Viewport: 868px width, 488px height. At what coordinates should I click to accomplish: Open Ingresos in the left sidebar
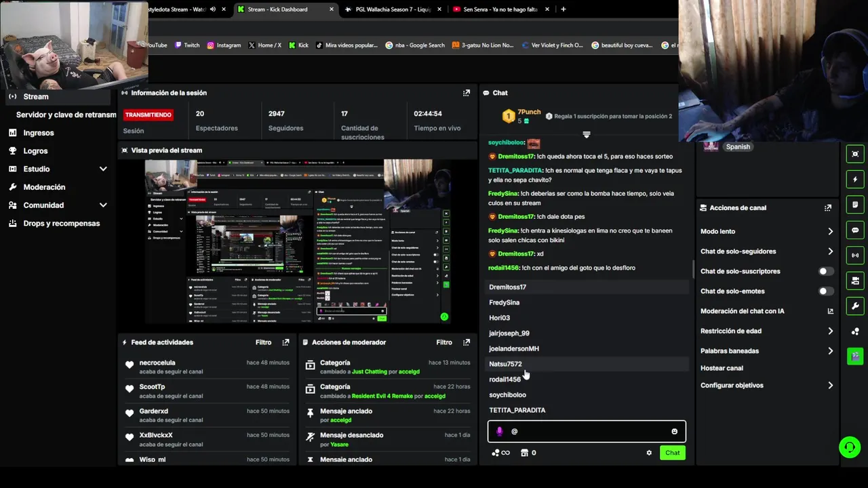pyautogui.click(x=39, y=133)
